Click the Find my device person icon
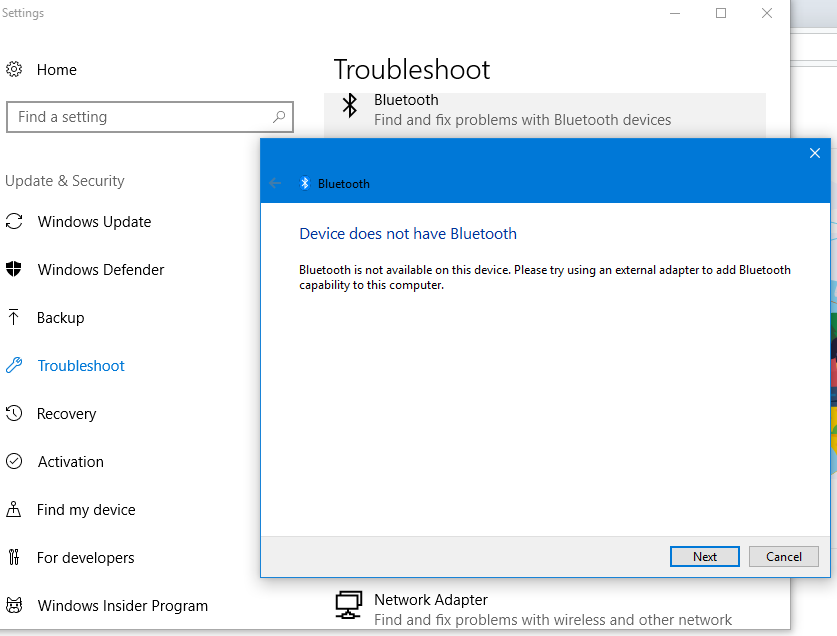Image resolution: width=837 pixels, height=636 pixels. click(14, 509)
